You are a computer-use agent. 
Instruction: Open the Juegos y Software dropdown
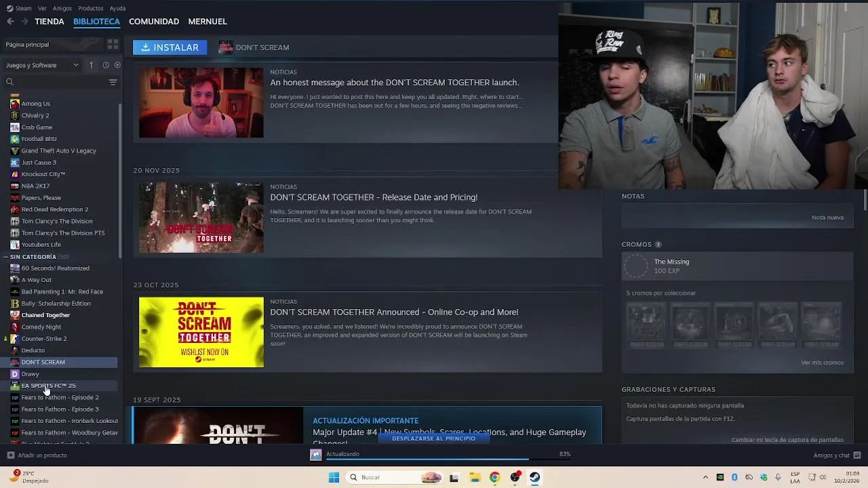(42, 65)
